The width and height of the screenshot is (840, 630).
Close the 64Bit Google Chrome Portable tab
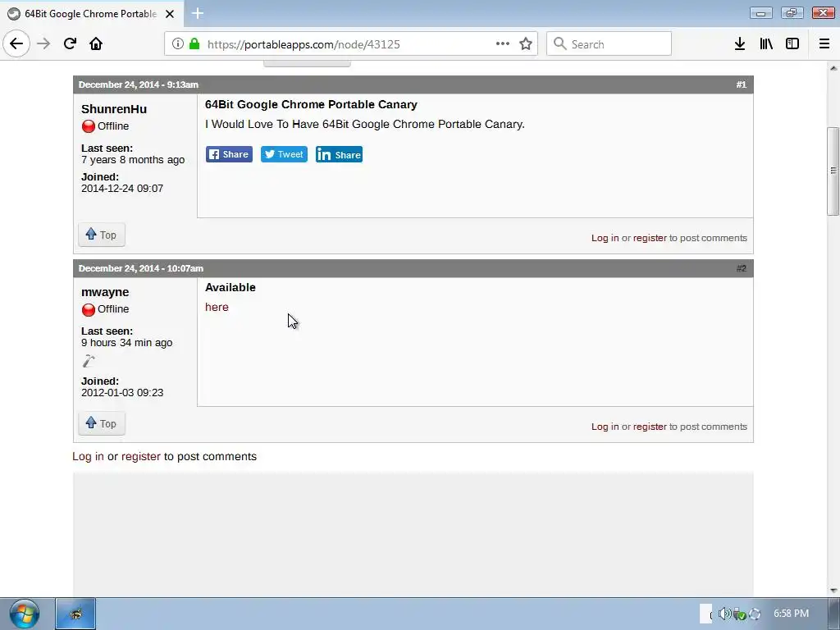point(170,14)
